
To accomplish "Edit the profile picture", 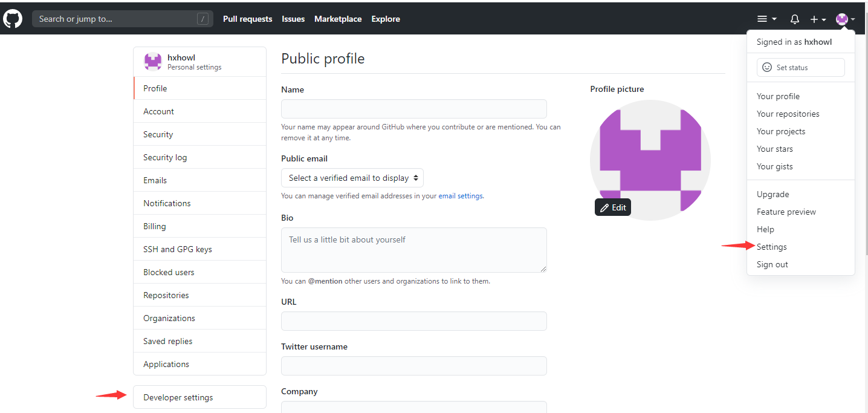I will (x=613, y=207).
